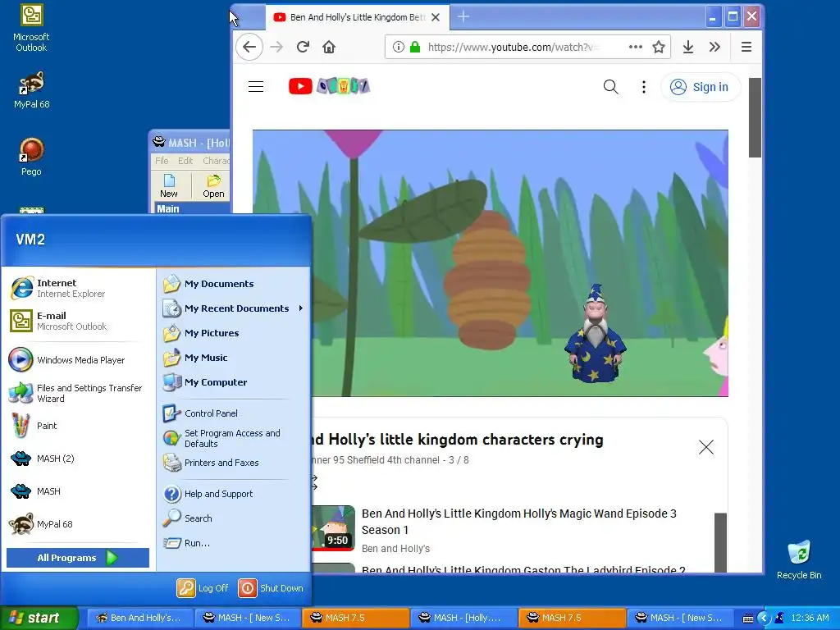
Task: Show site information icon in address bar
Action: point(398,47)
